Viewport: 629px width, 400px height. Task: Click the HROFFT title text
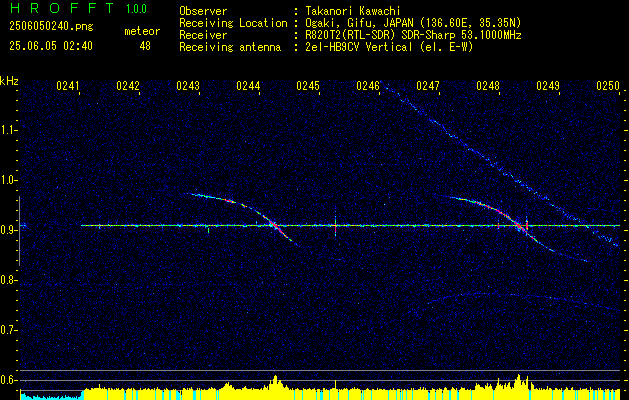62,8
